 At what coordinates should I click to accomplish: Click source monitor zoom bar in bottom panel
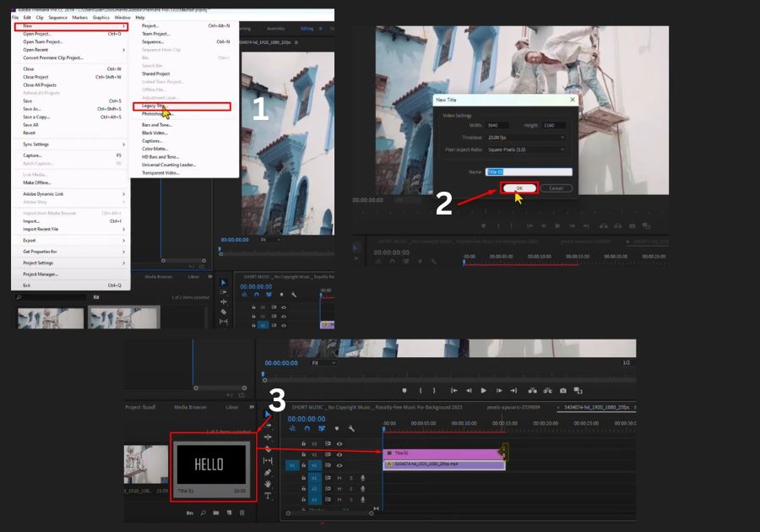(220, 388)
